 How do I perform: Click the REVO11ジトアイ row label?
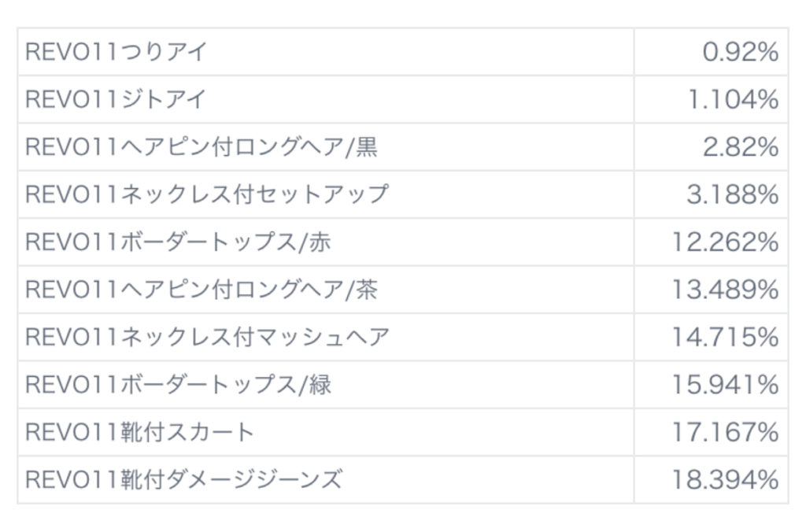(116, 100)
